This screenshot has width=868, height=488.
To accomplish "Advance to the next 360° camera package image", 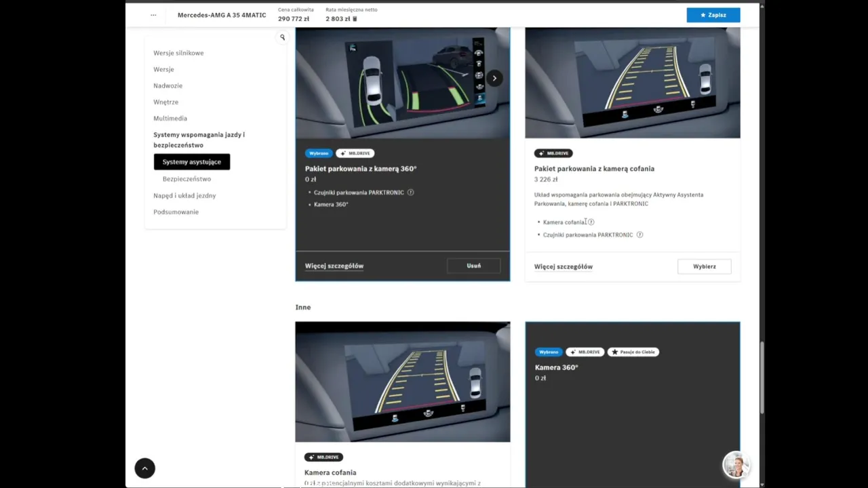I will [x=494, y=78].
